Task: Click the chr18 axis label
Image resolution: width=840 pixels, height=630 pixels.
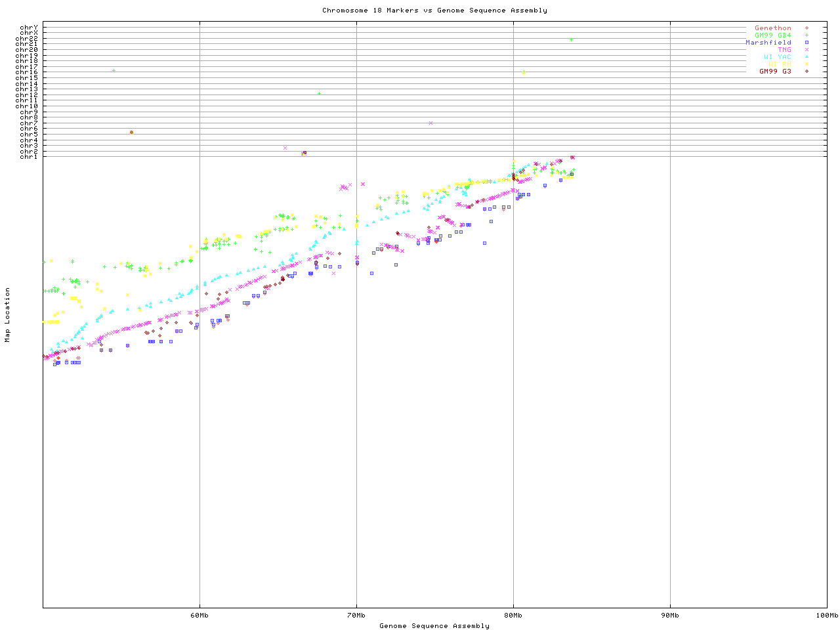Action: click(x=27, y=61)
